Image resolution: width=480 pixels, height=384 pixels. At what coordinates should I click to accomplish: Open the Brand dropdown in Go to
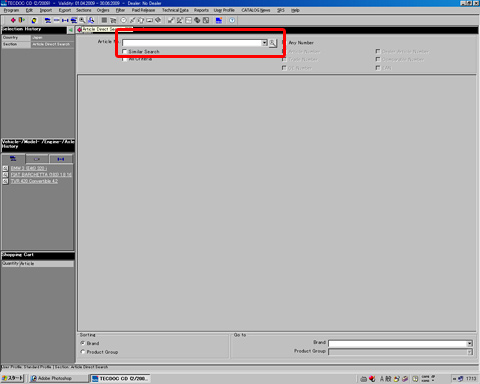click(x=469, y=343)
